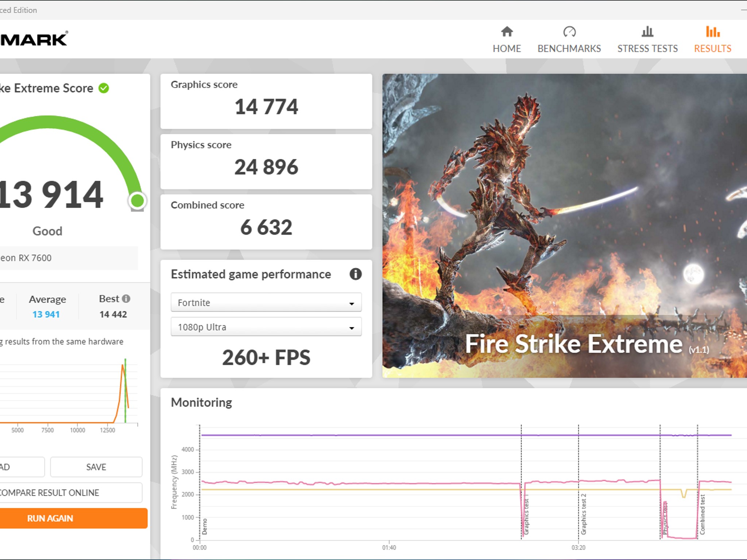This screenshot has height=560, width=747.
Task: Click the Combined test timeline marker
Action: point(703,514)
